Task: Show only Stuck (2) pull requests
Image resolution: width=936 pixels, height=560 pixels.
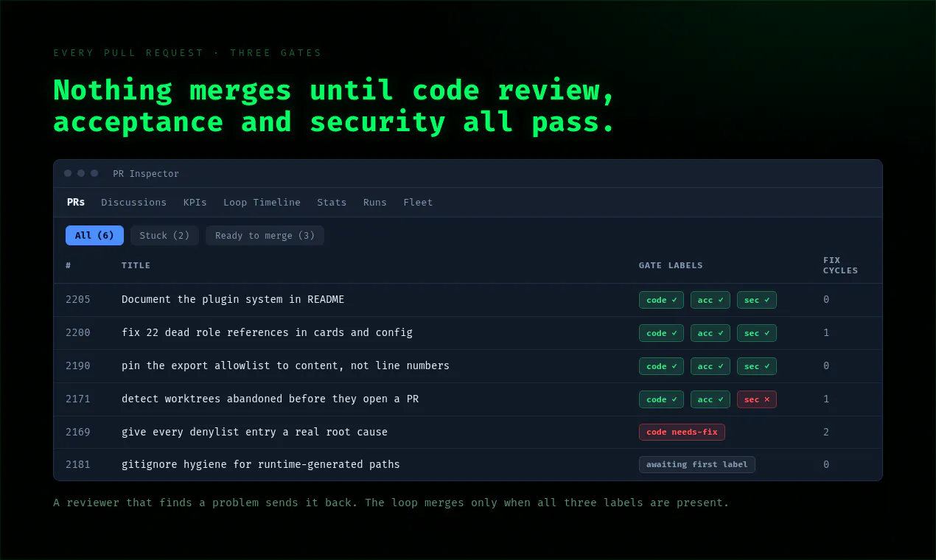Action: pyautogui.click(x=164, y=235)
